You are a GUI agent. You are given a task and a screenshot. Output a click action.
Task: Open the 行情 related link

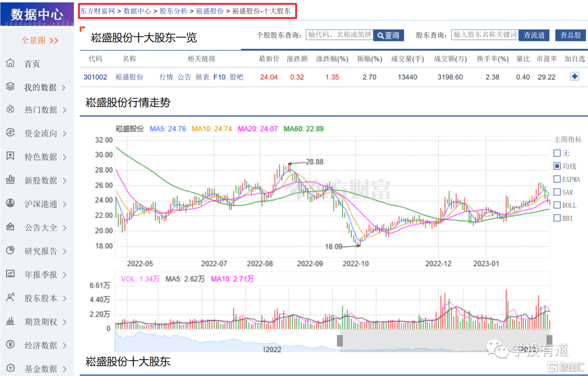166,77
